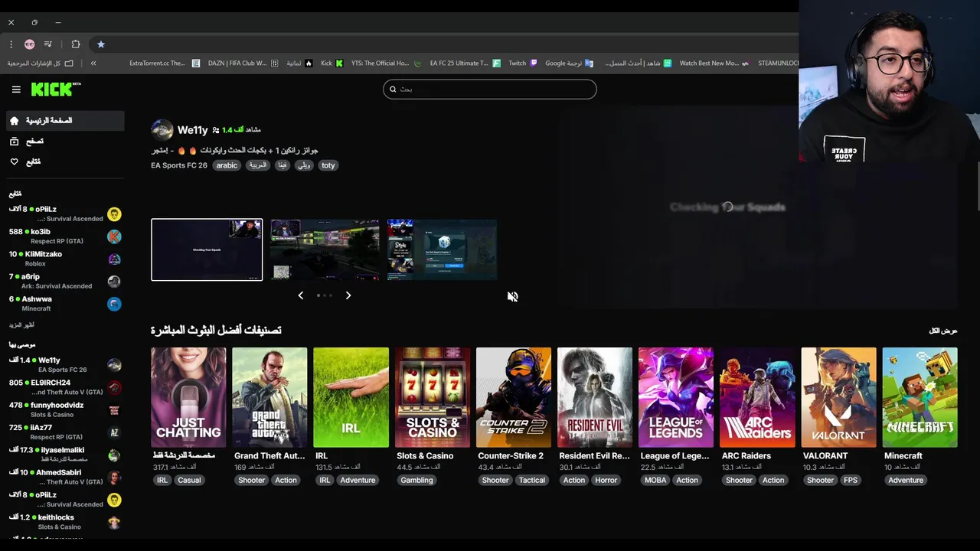Click the KICK logo

coord(56,90)
